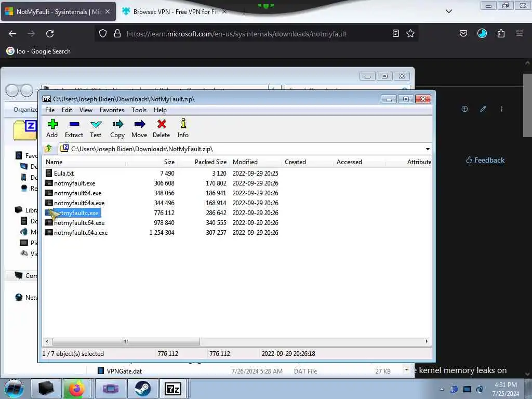Sort by the Modified column header

[256, 162]
